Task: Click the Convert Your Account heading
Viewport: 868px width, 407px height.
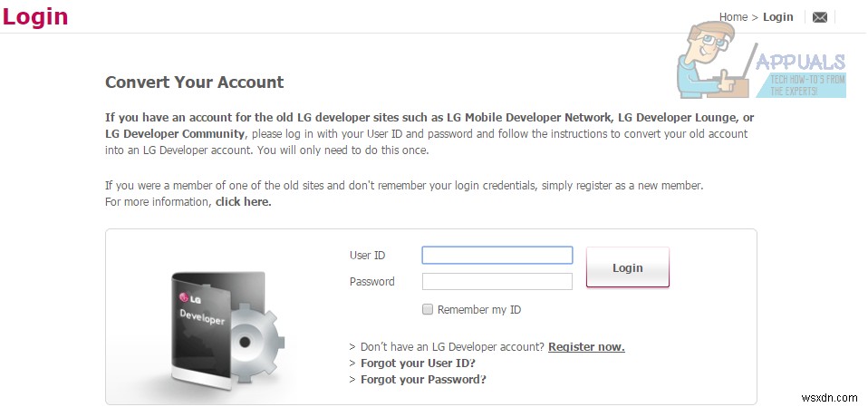Action: [194, 82]
